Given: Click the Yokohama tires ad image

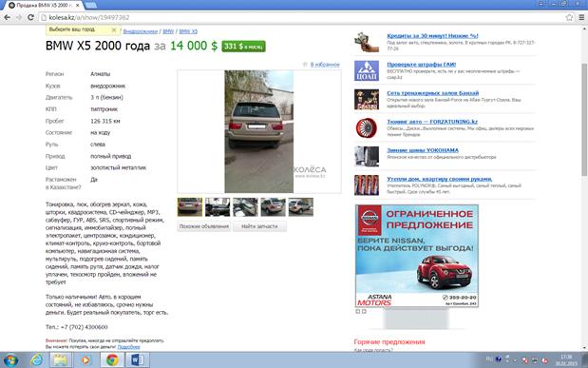Looking at the screenshot, I should pyautogui.click(x=367, y=157).
